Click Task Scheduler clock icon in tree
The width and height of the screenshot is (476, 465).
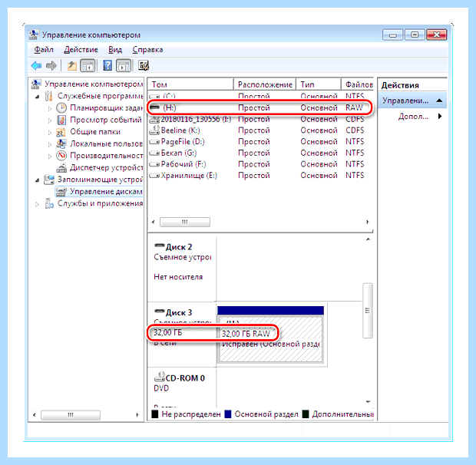tap(61, 108)
